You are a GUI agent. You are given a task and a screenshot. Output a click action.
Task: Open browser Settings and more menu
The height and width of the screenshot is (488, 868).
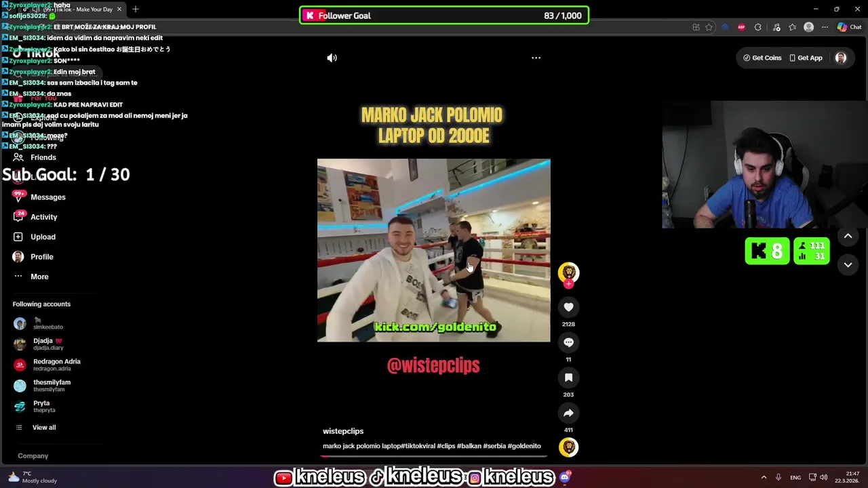point(825,27)
